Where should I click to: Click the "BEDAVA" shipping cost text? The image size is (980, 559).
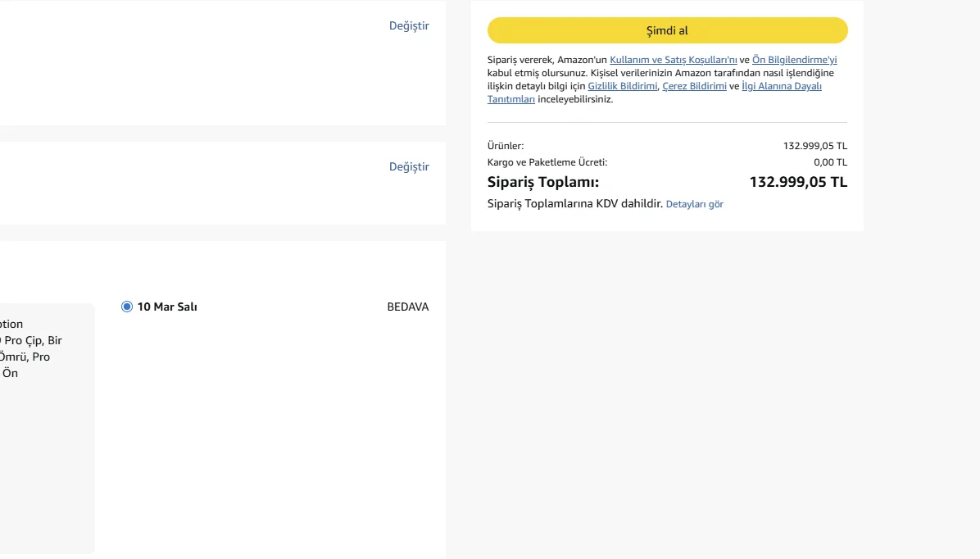click(x=407, y=307)
